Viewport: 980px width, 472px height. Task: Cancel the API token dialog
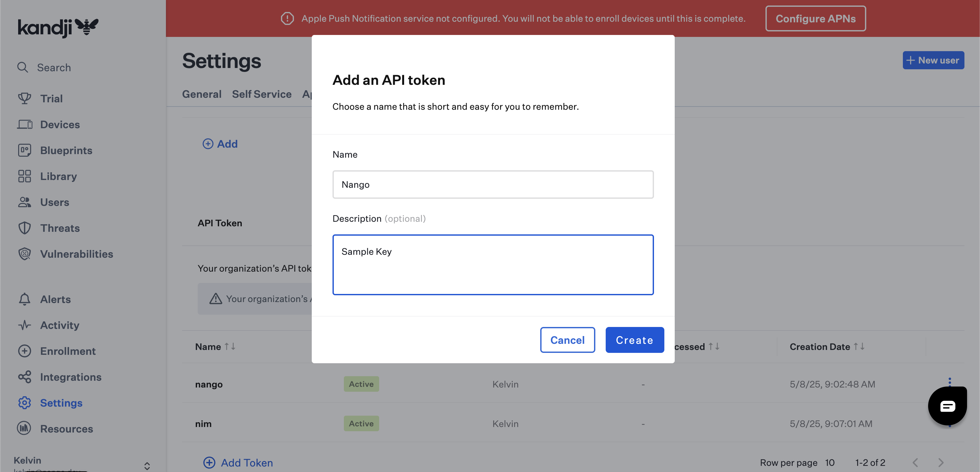(567, 340)
